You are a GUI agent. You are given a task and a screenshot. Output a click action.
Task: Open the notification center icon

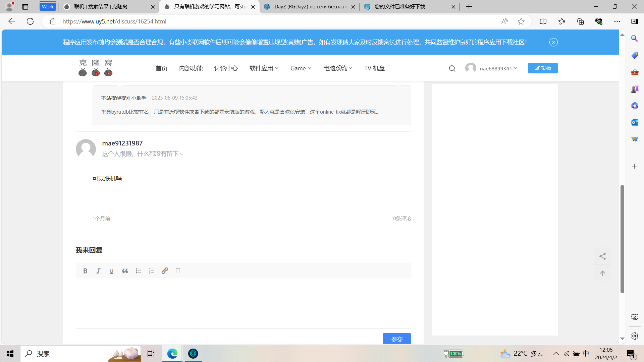[x=631, y=354]
